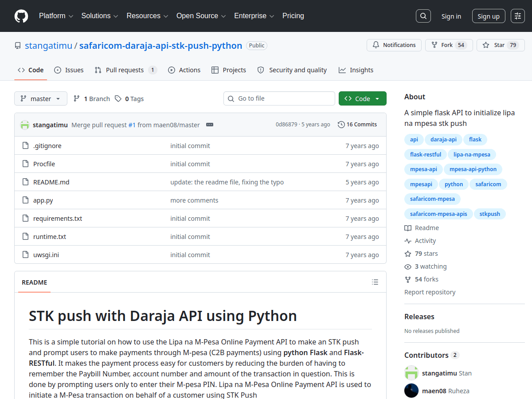The width and height of the screenshot is (532, 399).
Task: Open appearance settings icon beside Sign up
Action: click(x=518, y=16)
